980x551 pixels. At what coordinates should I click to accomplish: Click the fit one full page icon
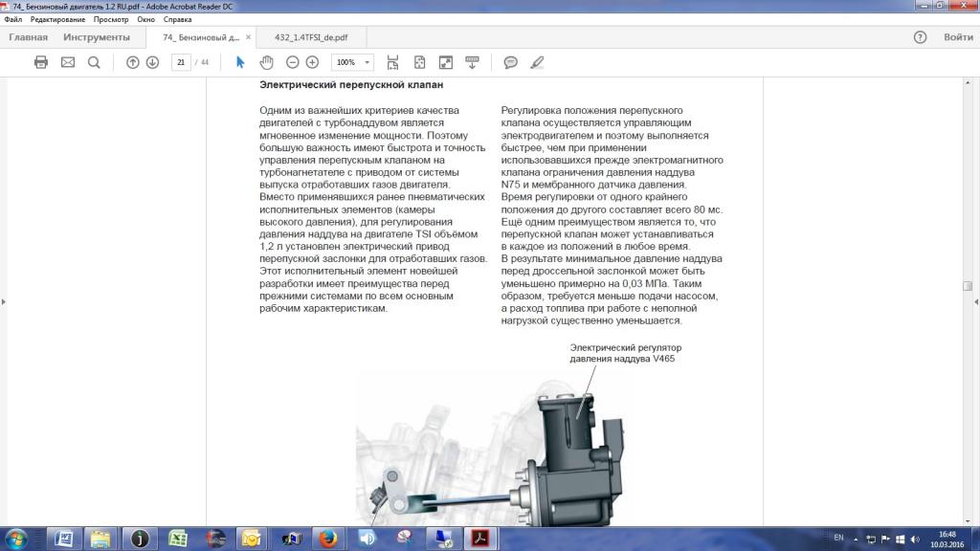(419, 62)
